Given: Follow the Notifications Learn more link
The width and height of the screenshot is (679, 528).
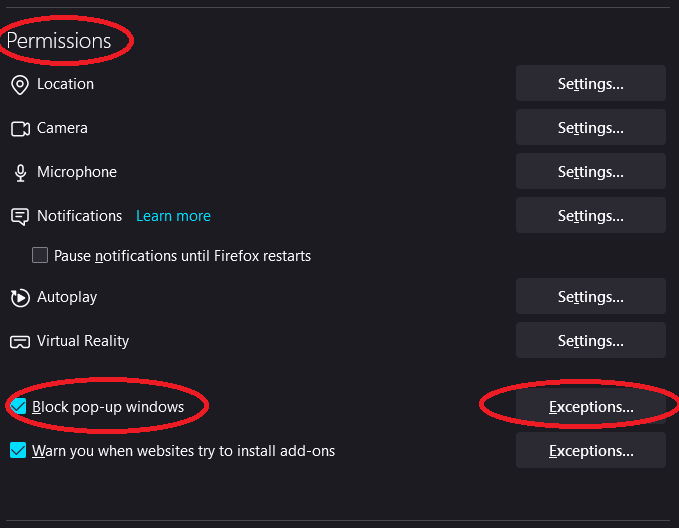Looking at the screenshot, I should point(173,216).
